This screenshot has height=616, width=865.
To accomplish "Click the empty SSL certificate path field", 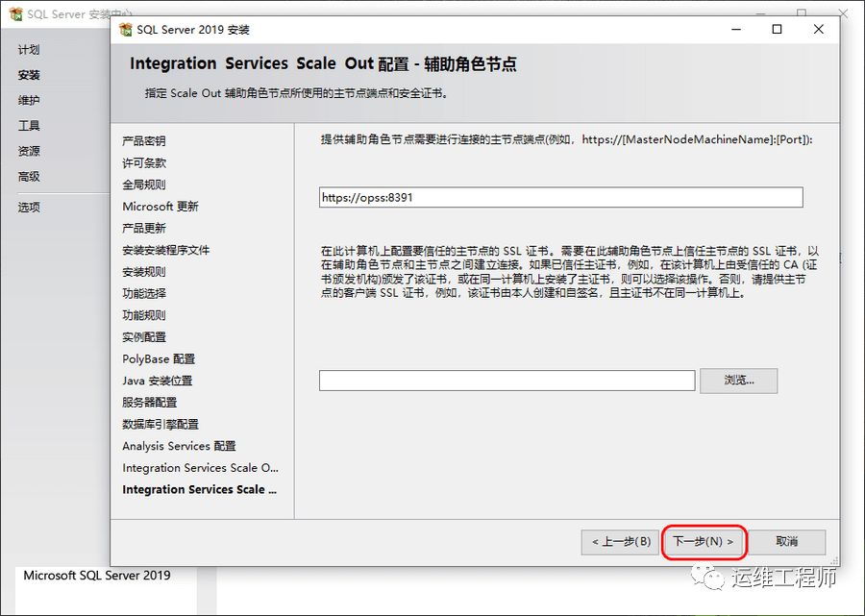I will click(507, 381).
